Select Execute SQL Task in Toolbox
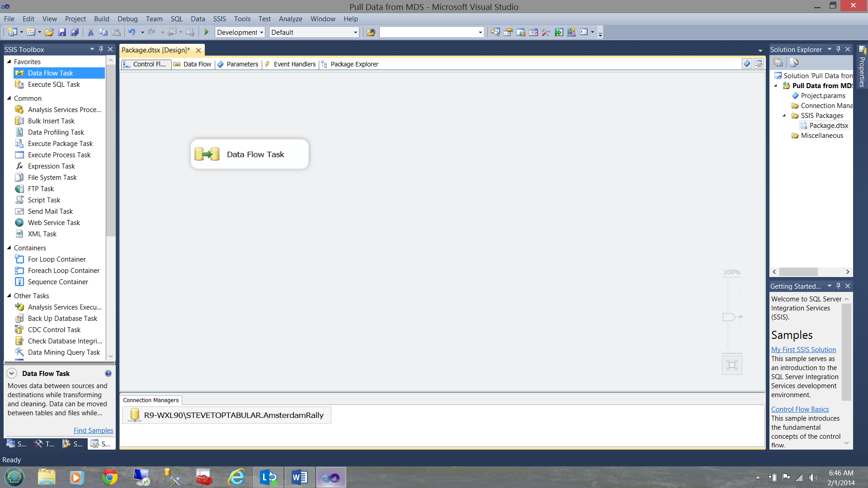This screenshot has width=868, height=488. 54,84
